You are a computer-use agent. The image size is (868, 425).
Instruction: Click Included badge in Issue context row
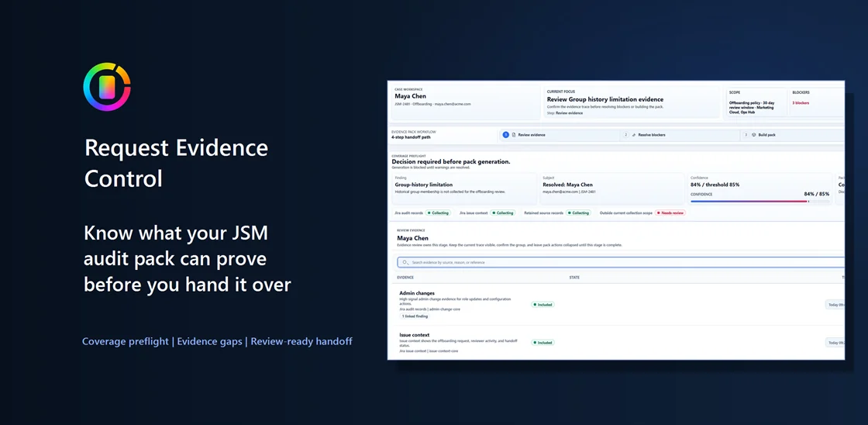[x=542, y=343]
